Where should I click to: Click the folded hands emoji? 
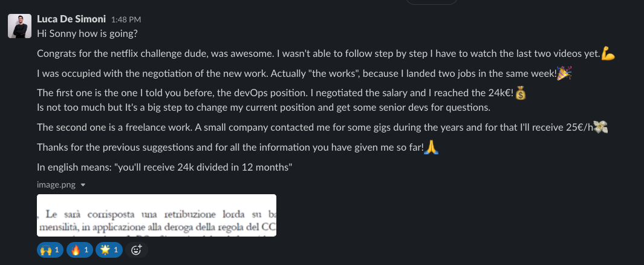(x=431, y=147)
